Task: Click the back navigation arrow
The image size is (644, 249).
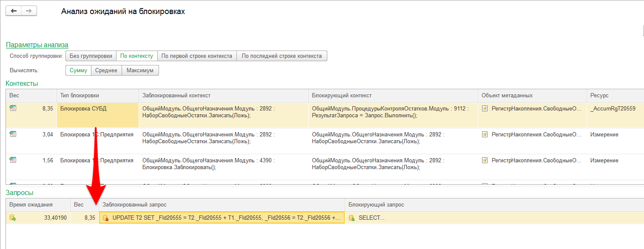Action: coord(14,11)
